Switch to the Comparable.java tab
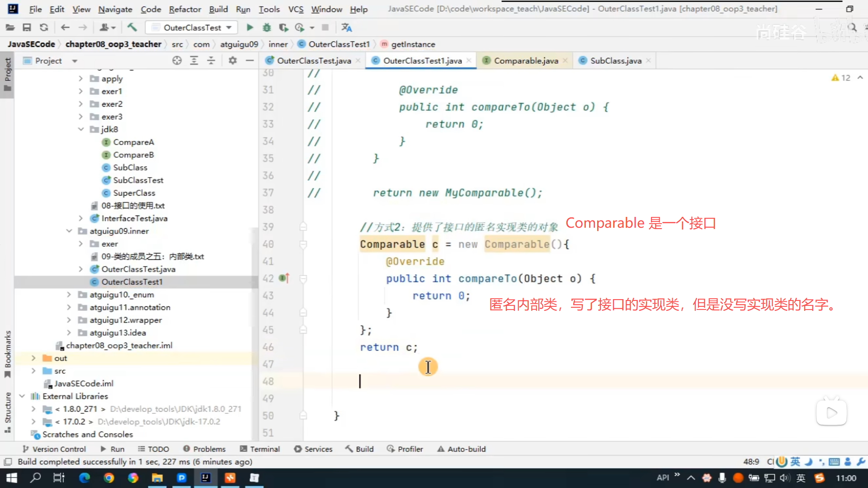Viewport: 868px width, 488px height. click(526, 61)
